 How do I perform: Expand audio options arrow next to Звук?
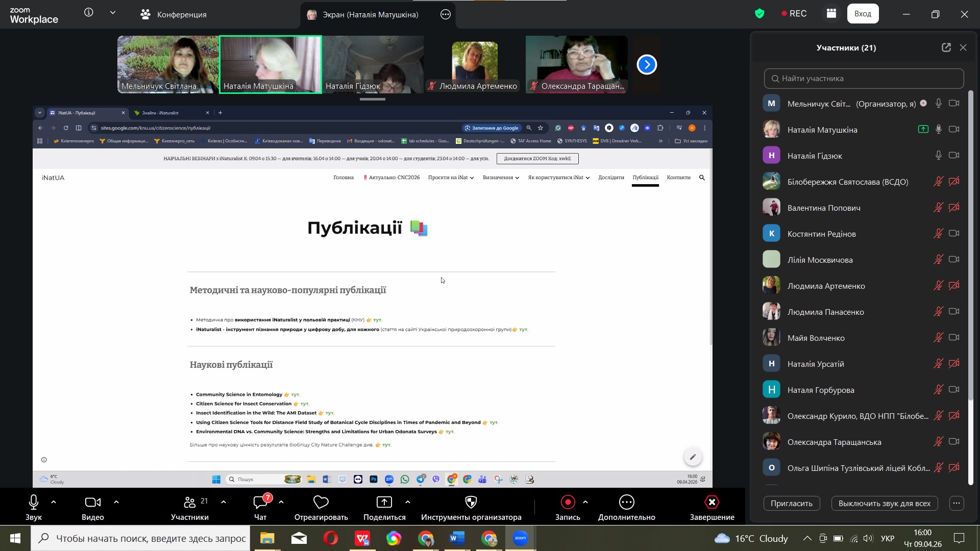(54, 502)
